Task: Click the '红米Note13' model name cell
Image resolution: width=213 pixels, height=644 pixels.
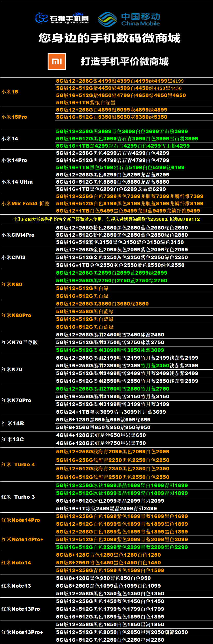Action: [28, 586]
